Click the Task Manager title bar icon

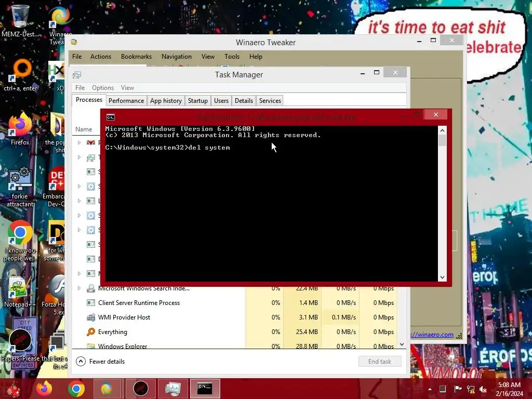tap(77, 75)
